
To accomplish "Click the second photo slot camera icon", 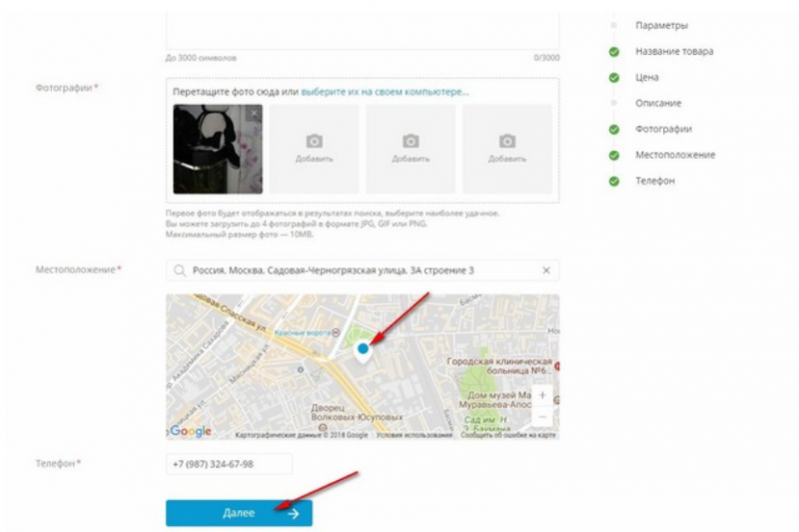I will 314,141.
